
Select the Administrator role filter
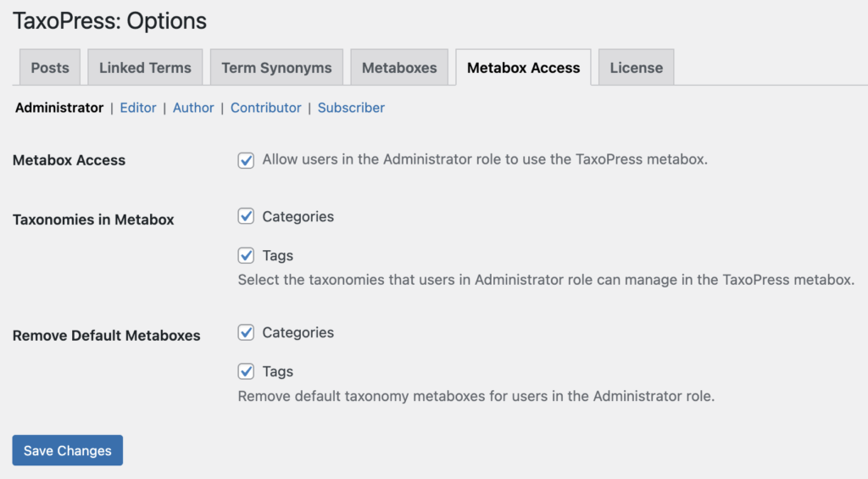59,108
